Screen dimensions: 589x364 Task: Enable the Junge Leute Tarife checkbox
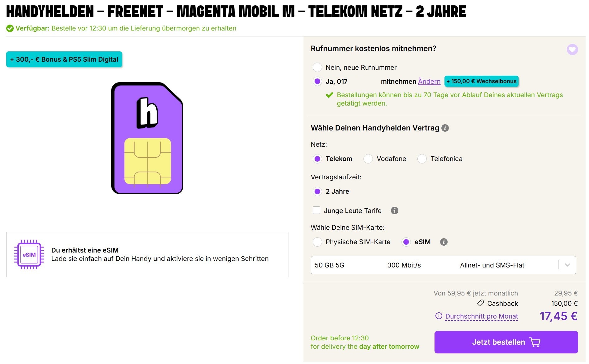pos(316,210)
